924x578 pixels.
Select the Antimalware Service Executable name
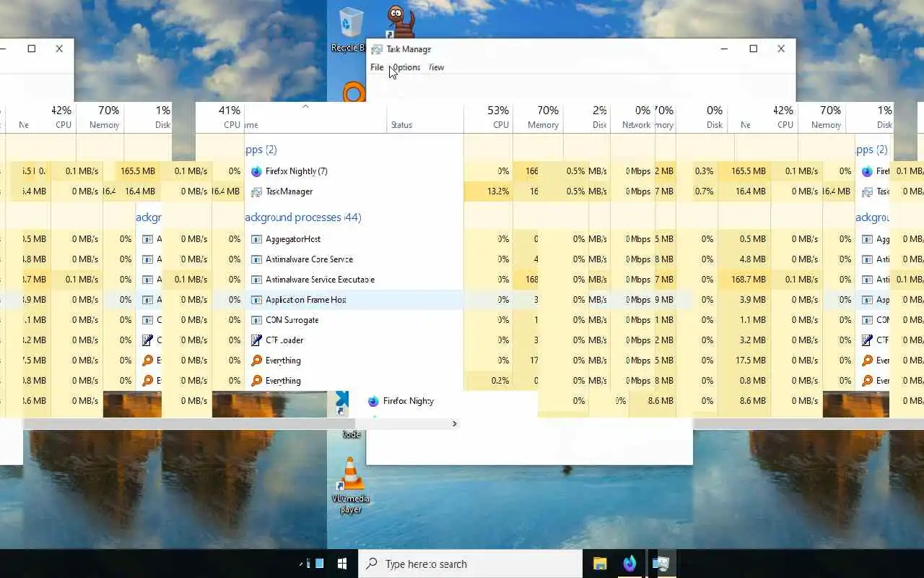[320, 280]
